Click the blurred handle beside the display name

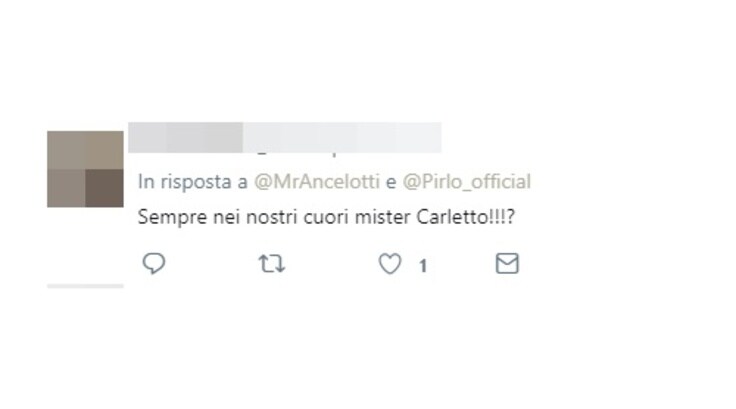[342, 138]
